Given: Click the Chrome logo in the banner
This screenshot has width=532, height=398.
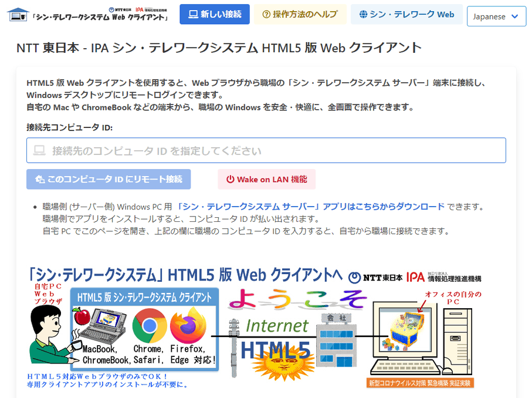Looking at the screenshot, I should click(x=150, y=326).
